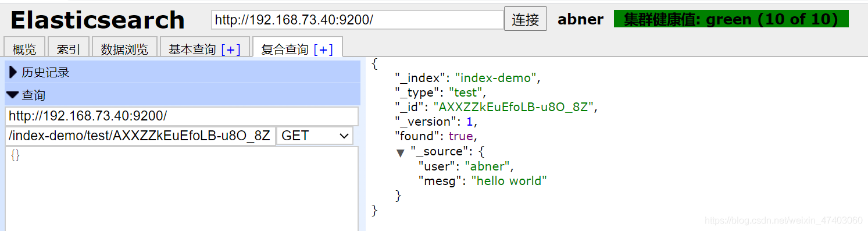
Task: Click the 连接 connect button
Action: (x=525, y=19)
